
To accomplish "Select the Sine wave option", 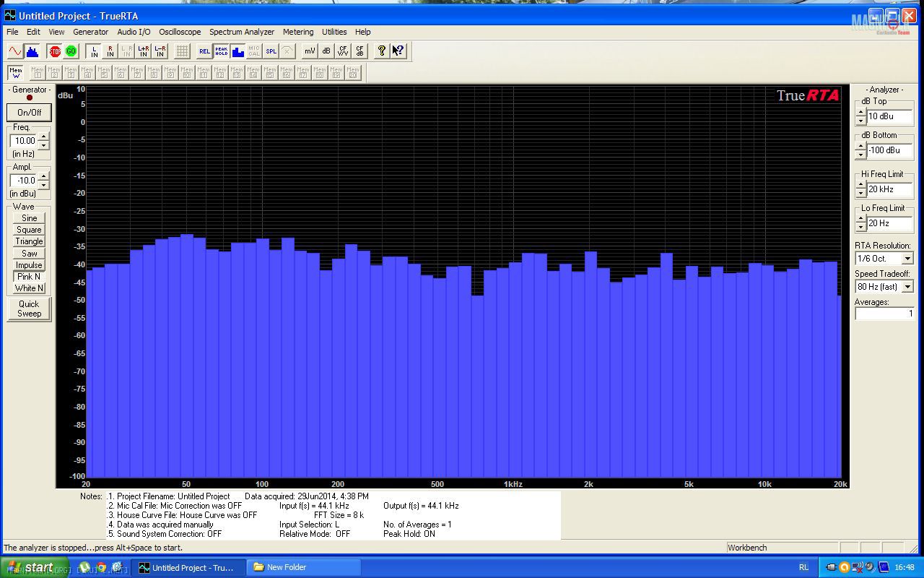I will 30,218.
